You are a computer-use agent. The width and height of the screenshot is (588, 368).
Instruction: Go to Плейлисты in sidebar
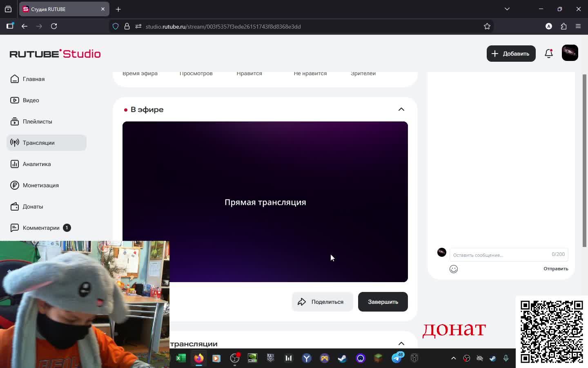tap(47, 121)
